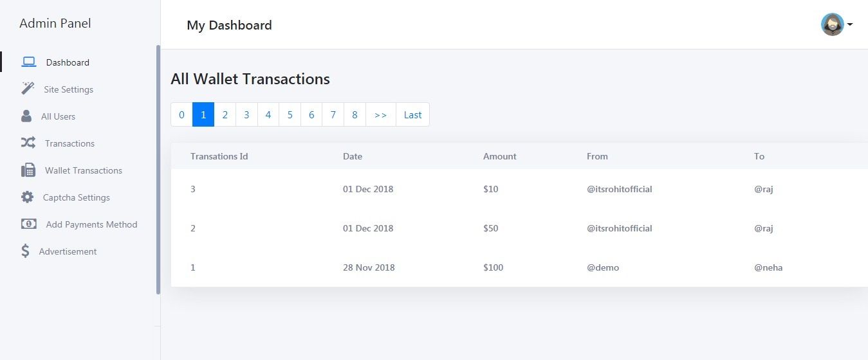
Task: Click the magic wand Site Settings icon
Action: tap(28, 89)
